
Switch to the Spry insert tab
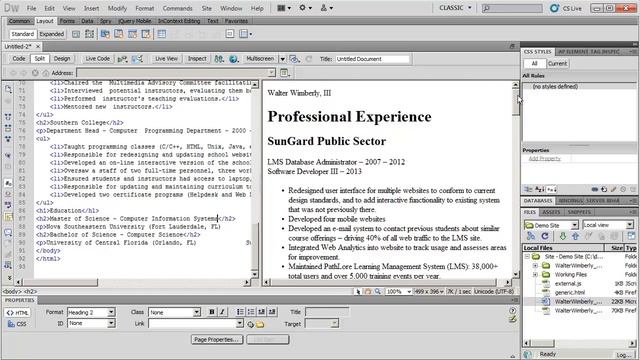pos(105,21)
